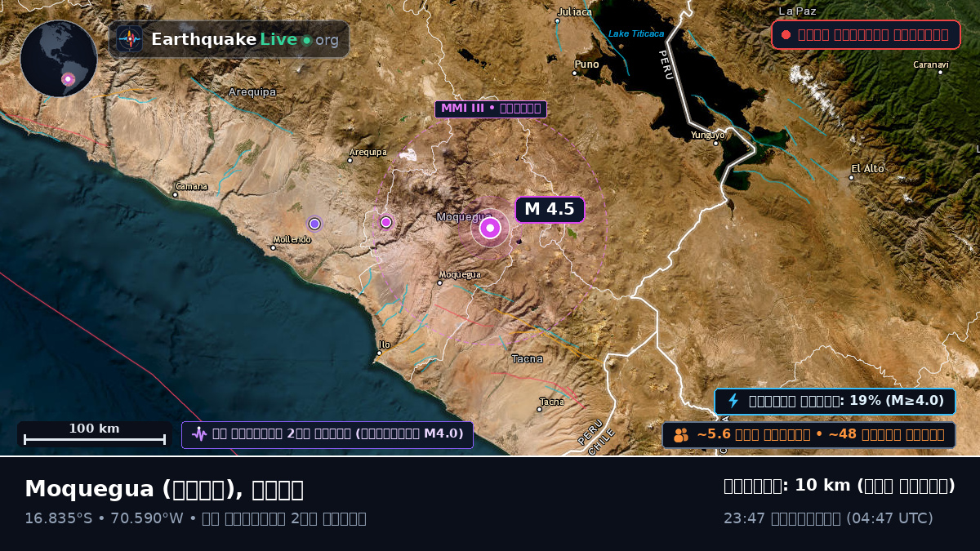This screenshot has height=551, width=980.
Task: Click the orange people population icon
Action: (681, 435)
